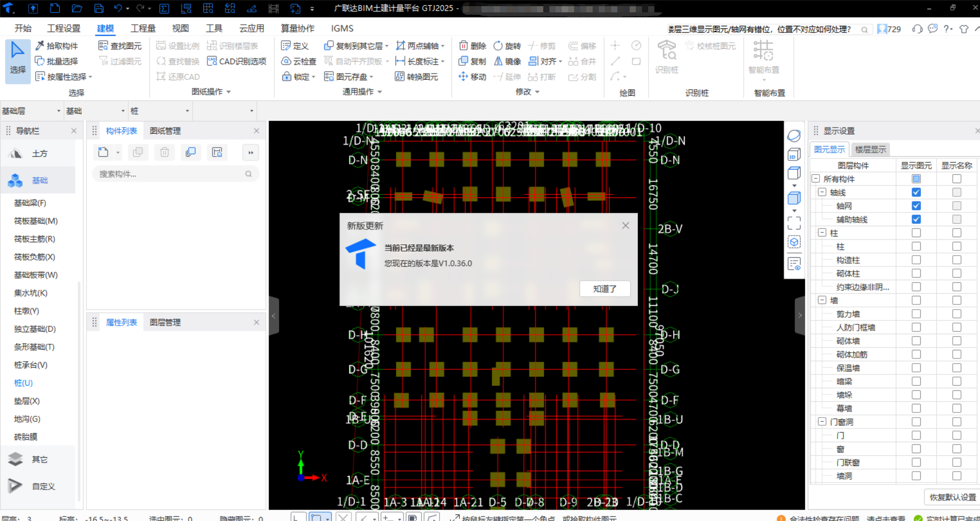Check 所有构件 显示名称 checkbox
Image resolution: width=980 pixels, height=521 pixels.
[x=957, y=179]
